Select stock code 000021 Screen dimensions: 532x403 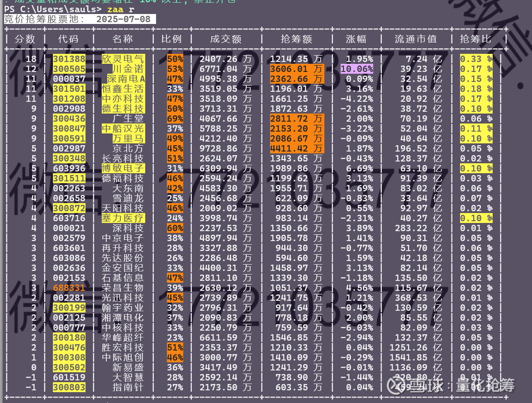coord(69,228)
